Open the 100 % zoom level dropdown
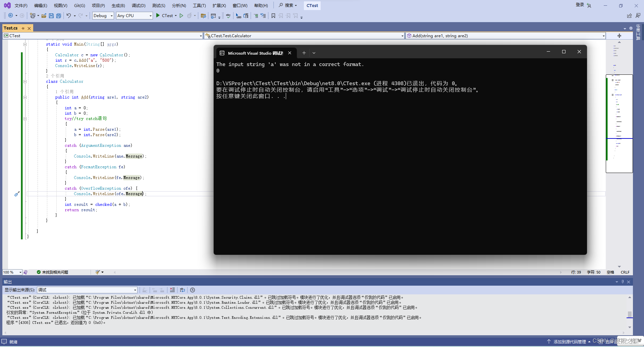Viewport: 644px width, 347px height. point(12,272)
